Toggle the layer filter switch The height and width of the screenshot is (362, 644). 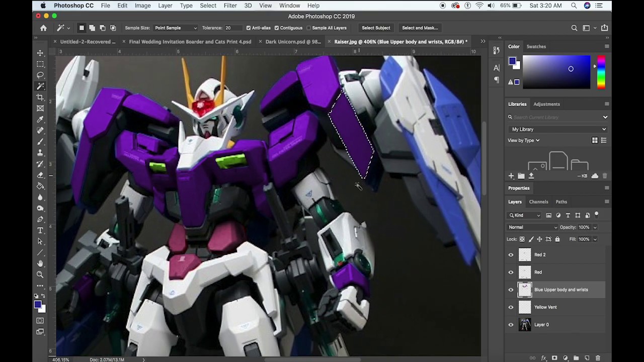point(597,215)
